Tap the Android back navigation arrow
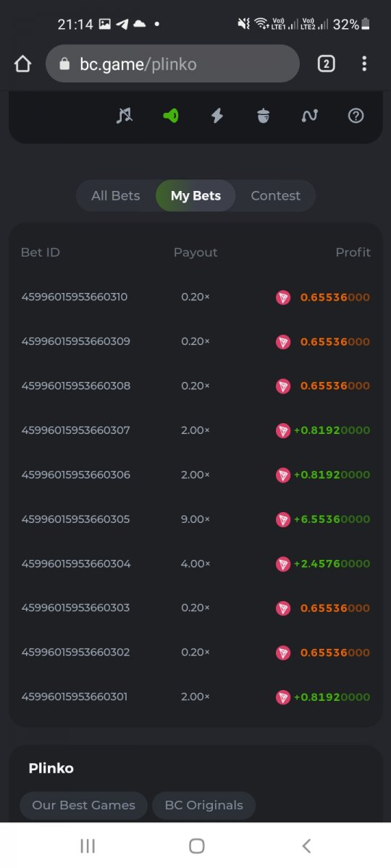Image resolution: width=391 pixels, height=868 pixels. click(306, 846)
